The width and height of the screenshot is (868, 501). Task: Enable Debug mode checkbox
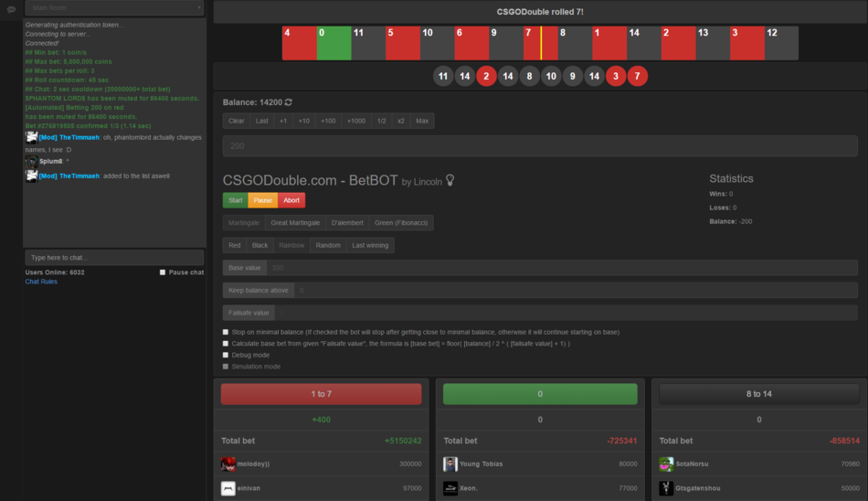point(226,355)
